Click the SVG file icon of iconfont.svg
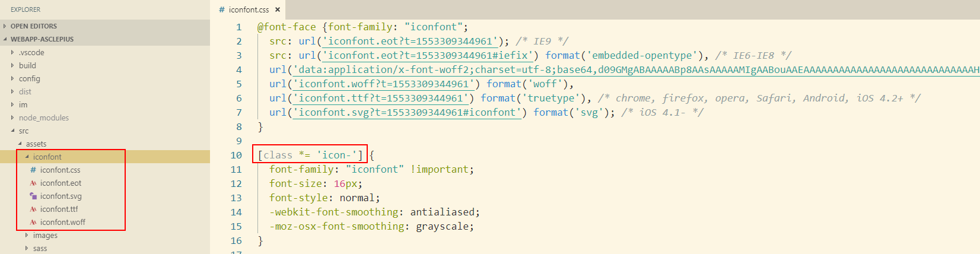Screen dimensions: 980x254 tap(33, 196)
